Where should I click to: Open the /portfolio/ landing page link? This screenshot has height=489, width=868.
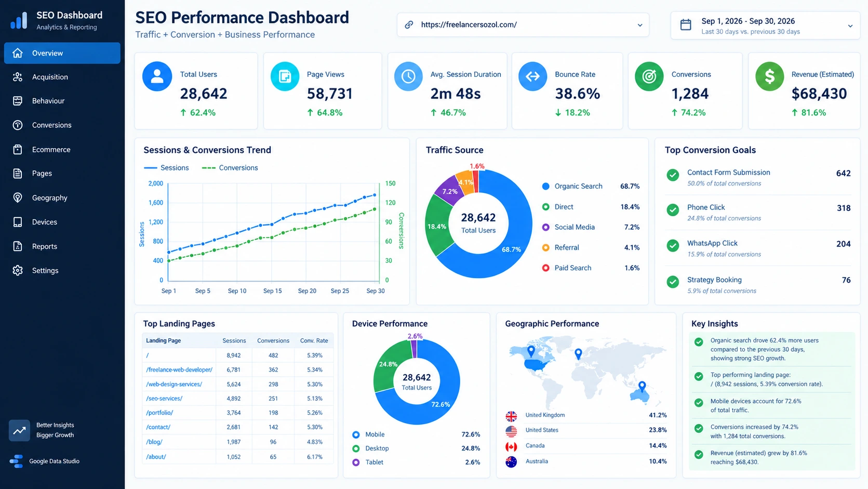[x=159, y=413]
